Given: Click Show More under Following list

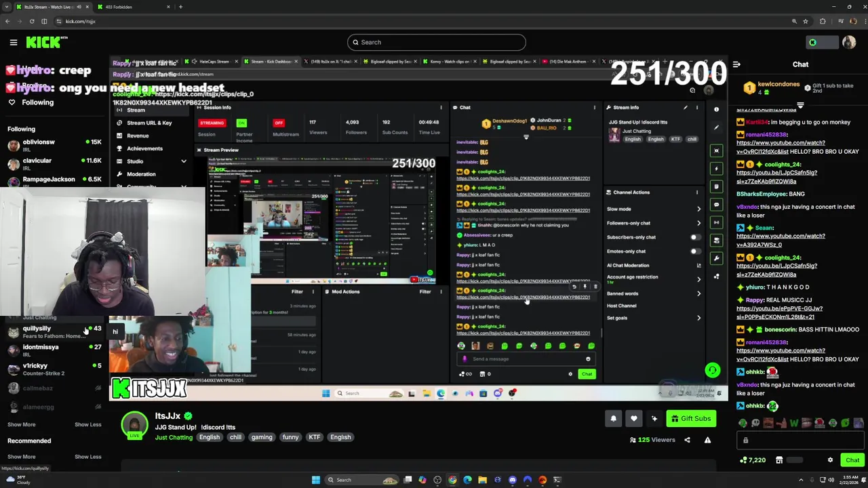Looking at the screenshot, I should [x=21, y=424].
